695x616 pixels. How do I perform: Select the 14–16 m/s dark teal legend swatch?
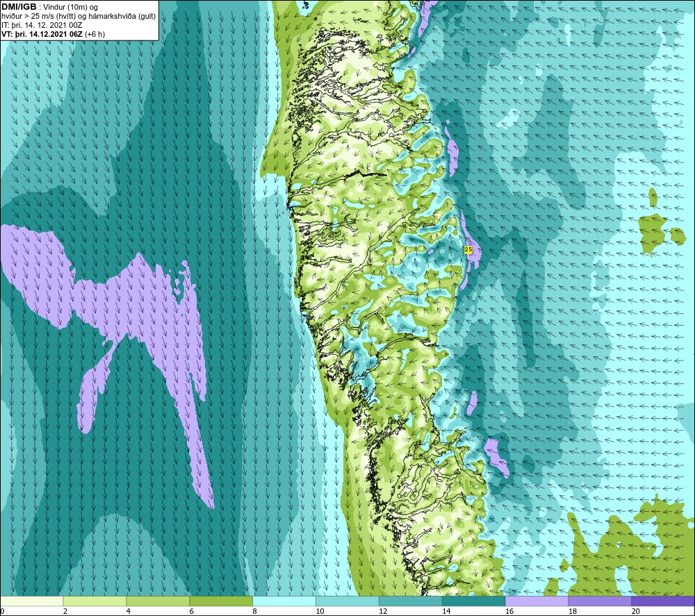pos(473,601)
